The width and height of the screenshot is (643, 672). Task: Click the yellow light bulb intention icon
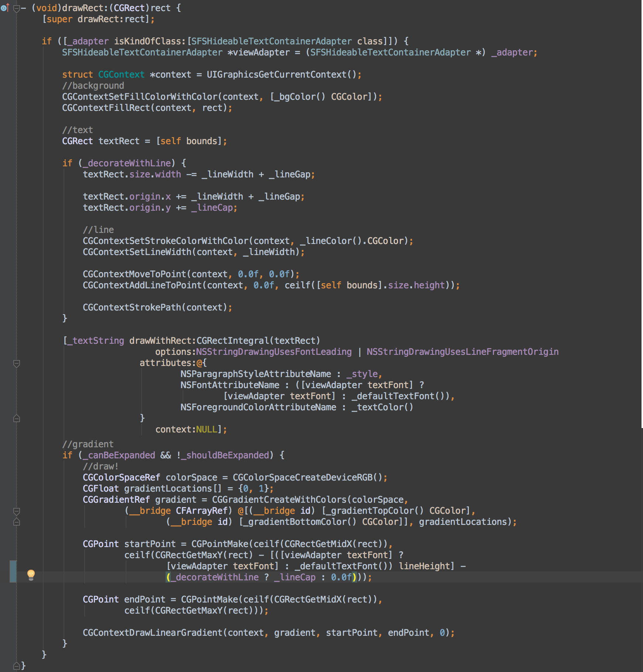[31, 575]
